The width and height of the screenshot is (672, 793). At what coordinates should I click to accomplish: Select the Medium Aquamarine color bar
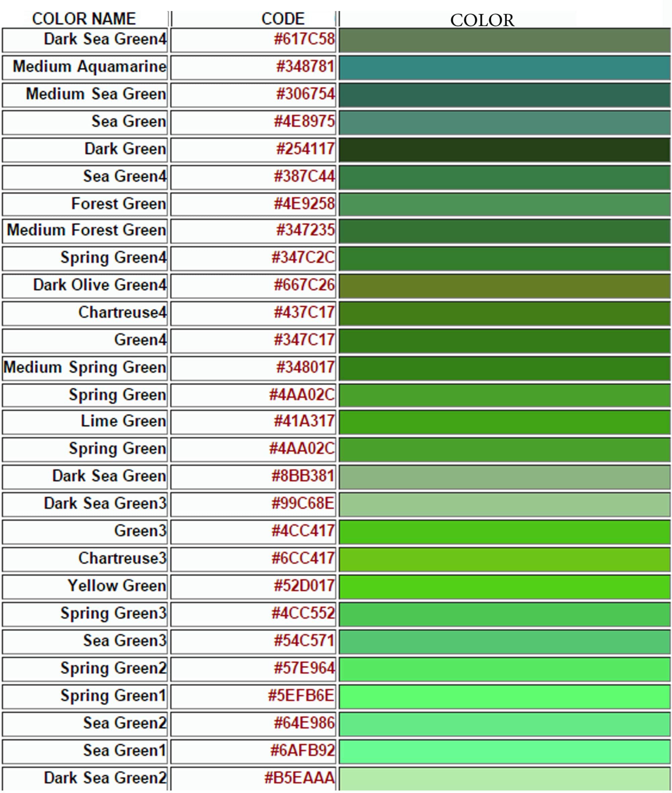click(504, 68)
